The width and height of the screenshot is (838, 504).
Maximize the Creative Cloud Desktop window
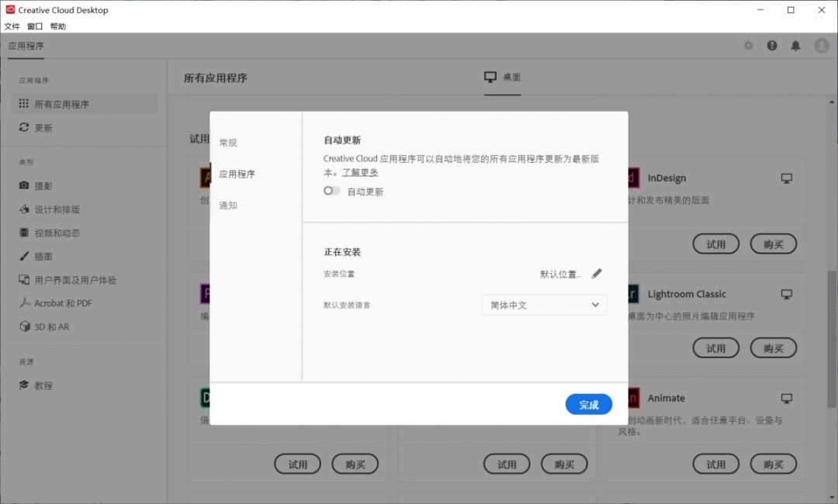pos(791,9)
